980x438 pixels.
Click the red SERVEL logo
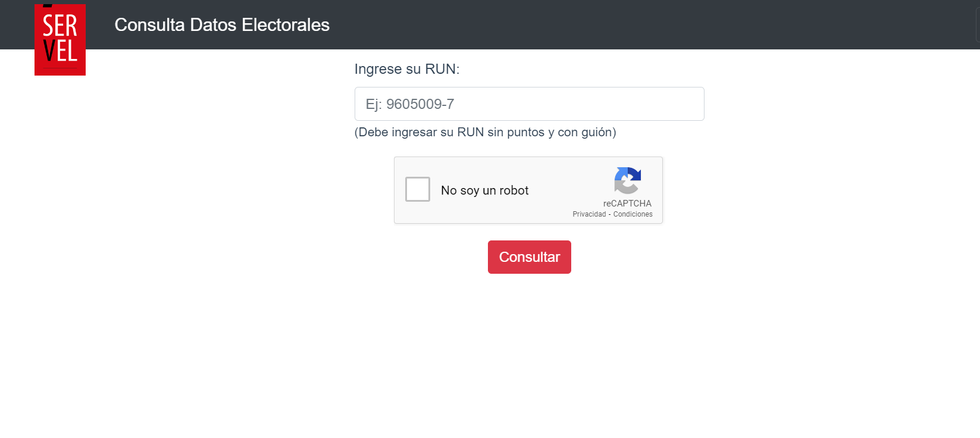pos(60,40)
